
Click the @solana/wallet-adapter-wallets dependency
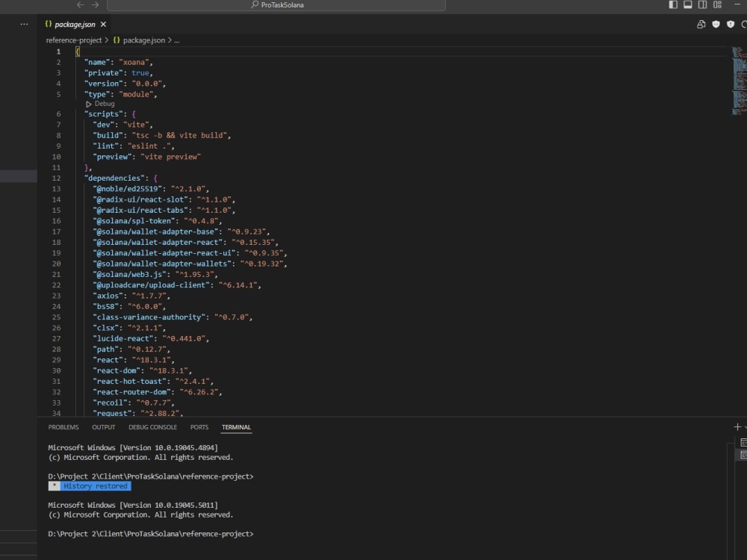(190, 264)
